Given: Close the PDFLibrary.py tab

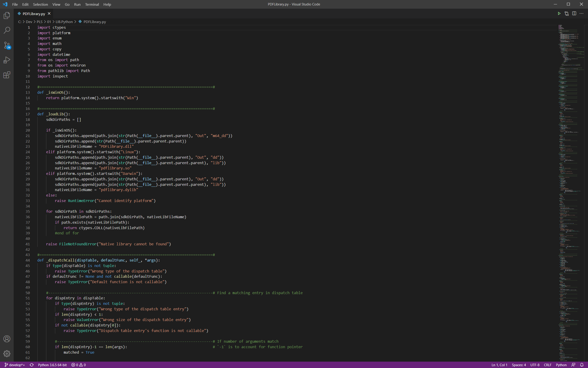Looking at the screenshot, I should click(x=49, y=14).
